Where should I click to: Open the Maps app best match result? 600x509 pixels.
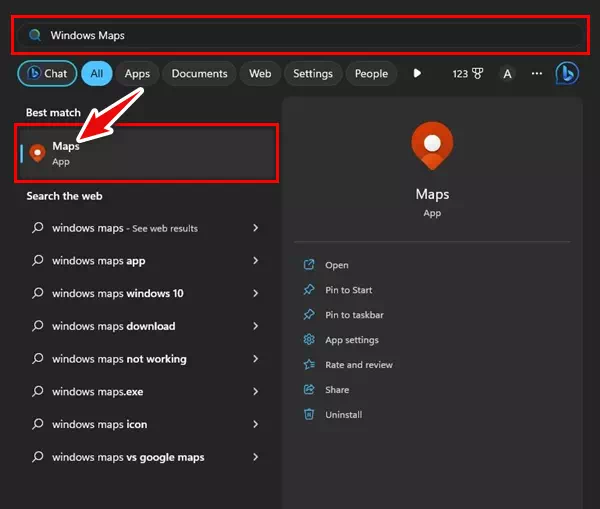[x=147, y=153]
